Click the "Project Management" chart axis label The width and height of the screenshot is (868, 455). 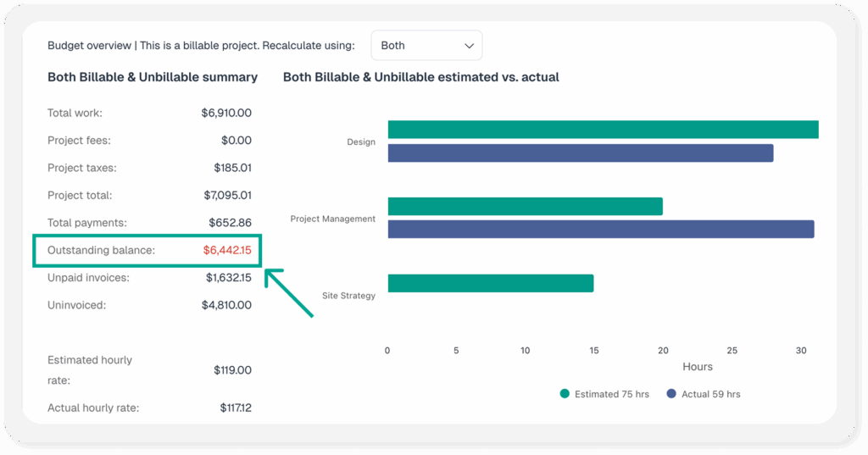(x=332, y=219)
